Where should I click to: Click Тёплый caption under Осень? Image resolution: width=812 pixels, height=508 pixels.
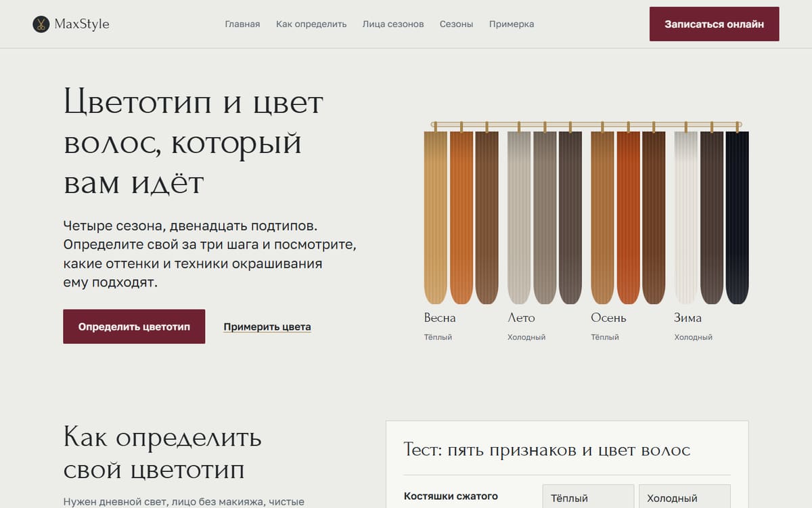pos(605,337)
